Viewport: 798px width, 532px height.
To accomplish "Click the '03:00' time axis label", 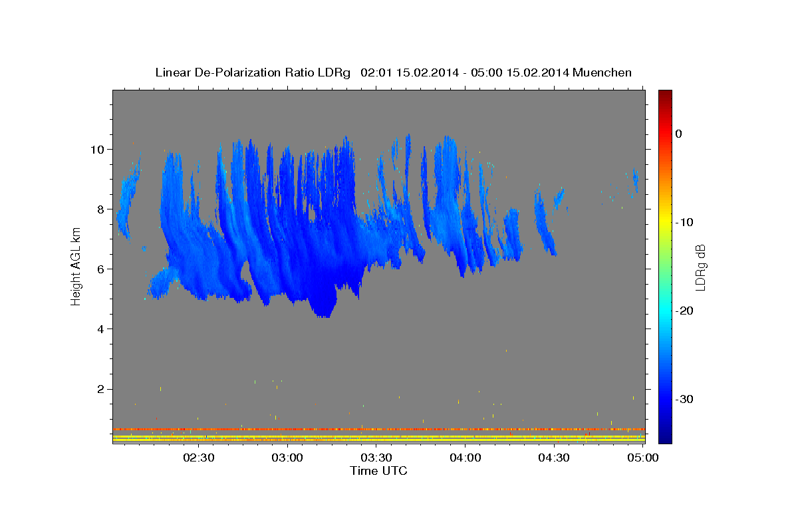I will 288,458.
